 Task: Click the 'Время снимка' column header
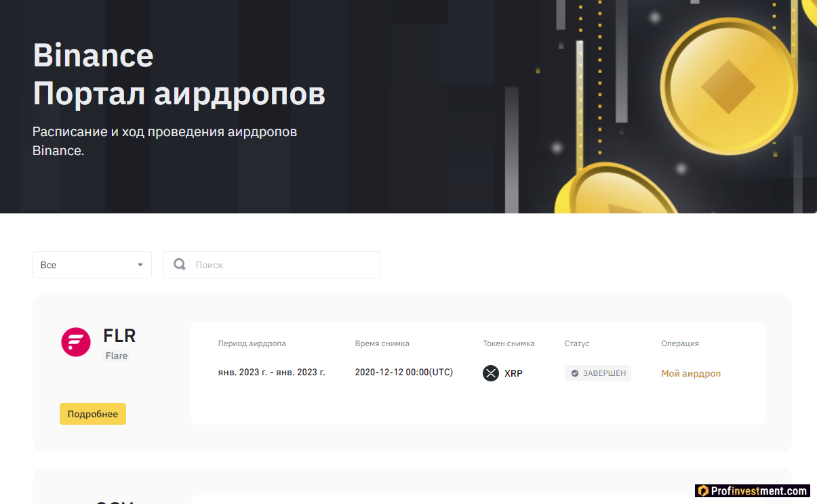click(382, 343)
